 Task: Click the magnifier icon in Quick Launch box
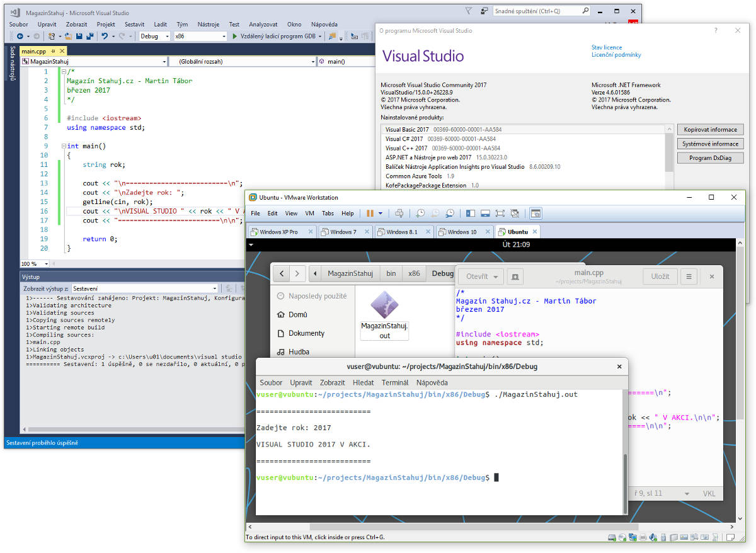(x=585, y=11)
